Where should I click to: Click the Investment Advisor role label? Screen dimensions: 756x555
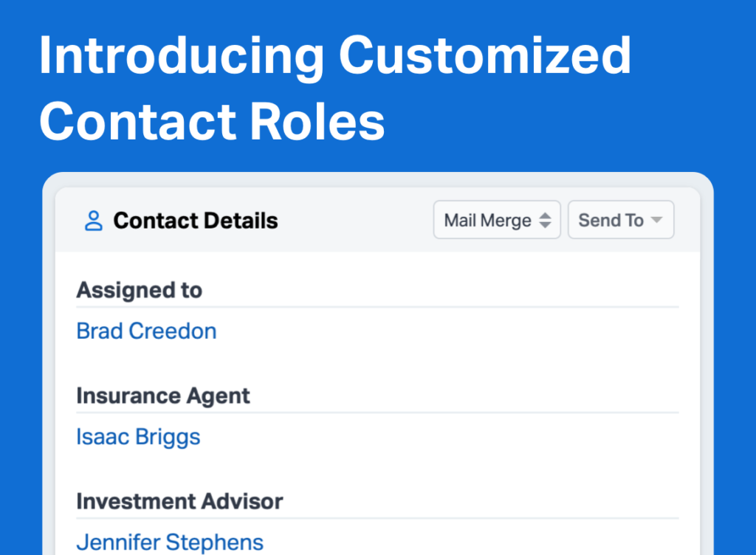coord(179,501)
